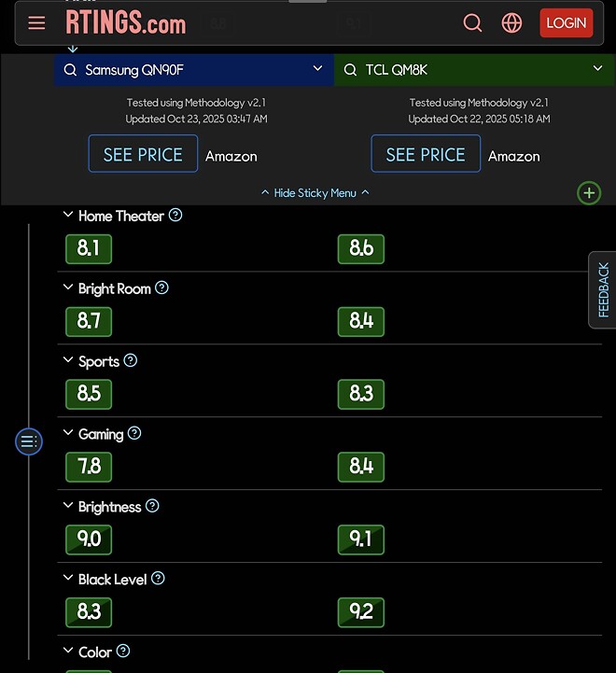Collapse the Home Theater section chevron
The height and width of the screenshot is (673, 616).
coord(67,216)
